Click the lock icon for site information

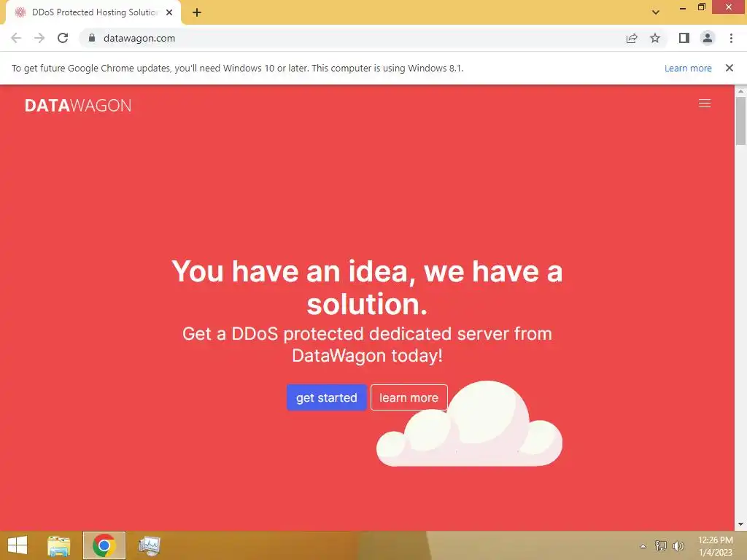coord(92,38)
